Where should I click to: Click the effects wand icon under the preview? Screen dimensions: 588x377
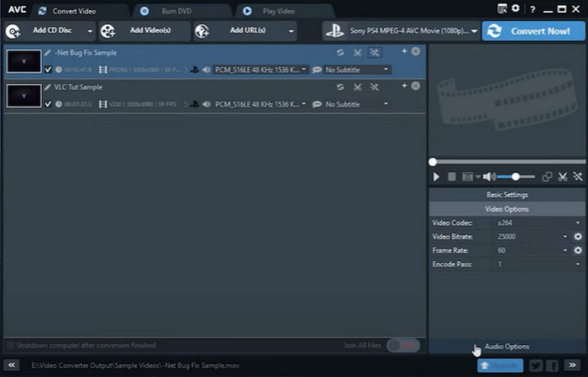578,176
